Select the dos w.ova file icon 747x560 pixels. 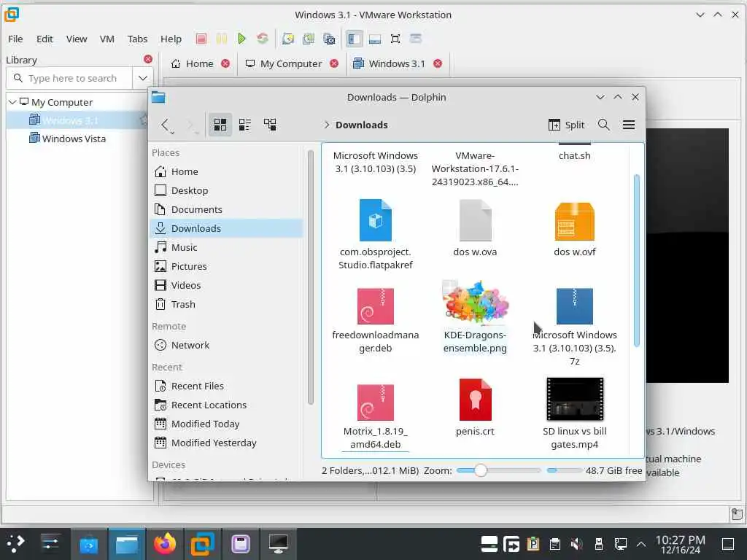tap(475, 220)
